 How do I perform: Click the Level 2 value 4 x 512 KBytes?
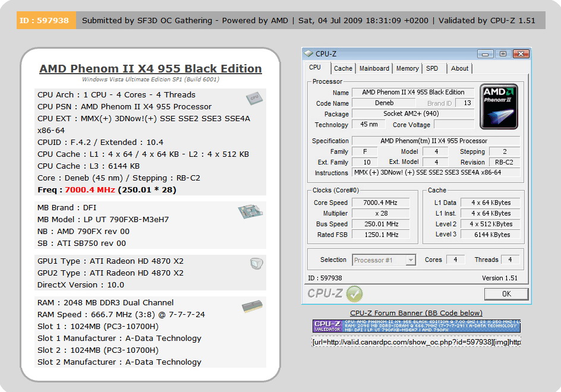click(x=490, y=224)
